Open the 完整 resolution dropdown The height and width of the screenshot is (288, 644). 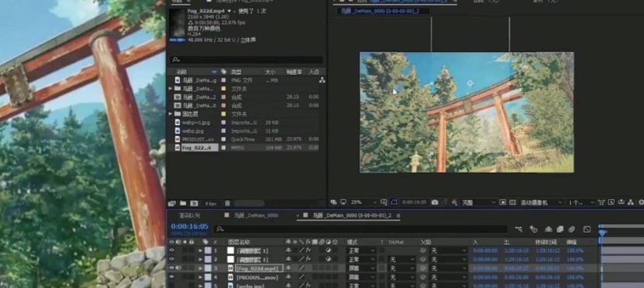point(478,202)
